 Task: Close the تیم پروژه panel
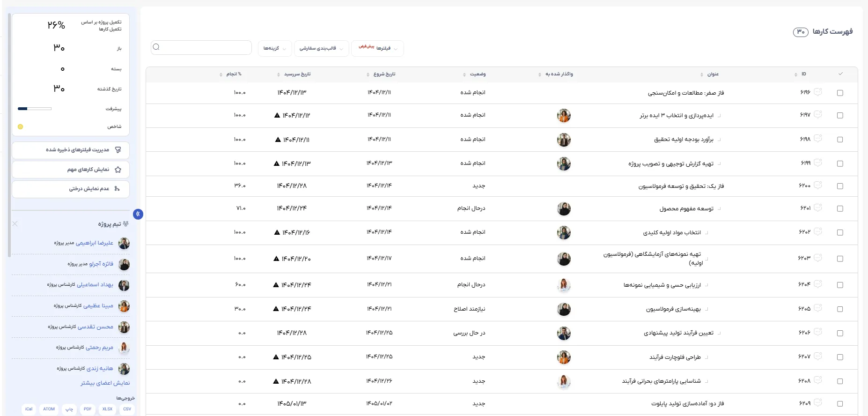[15, 224]
